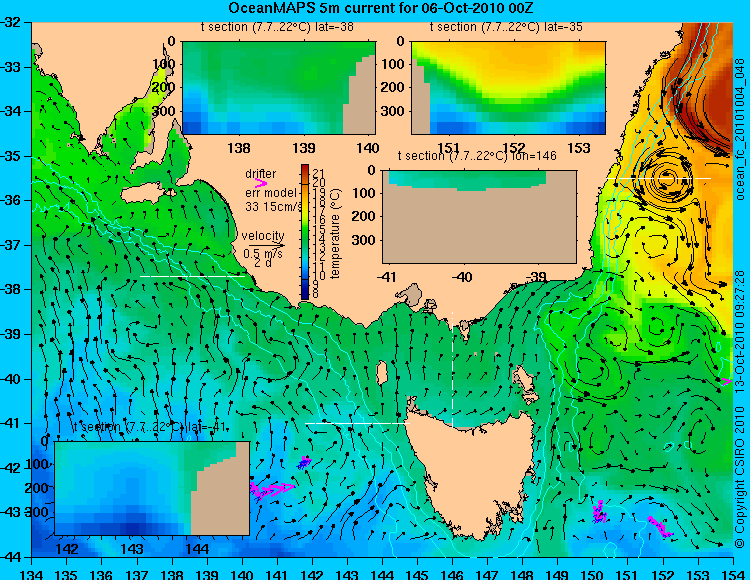750x580 pixels.
Task: Click the "147" longitude axis label
Action: tap(488, 573)
